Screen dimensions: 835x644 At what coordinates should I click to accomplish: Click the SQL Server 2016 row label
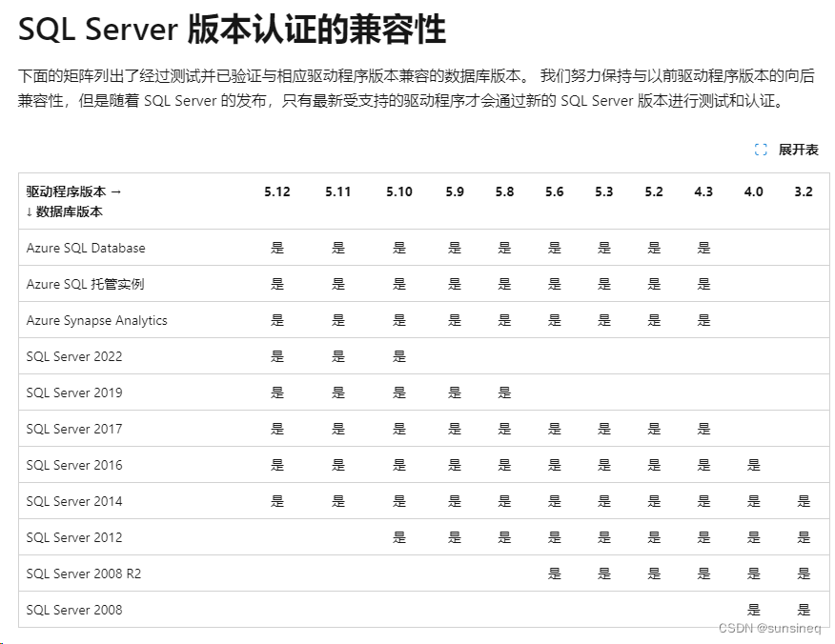click(74, 465)
